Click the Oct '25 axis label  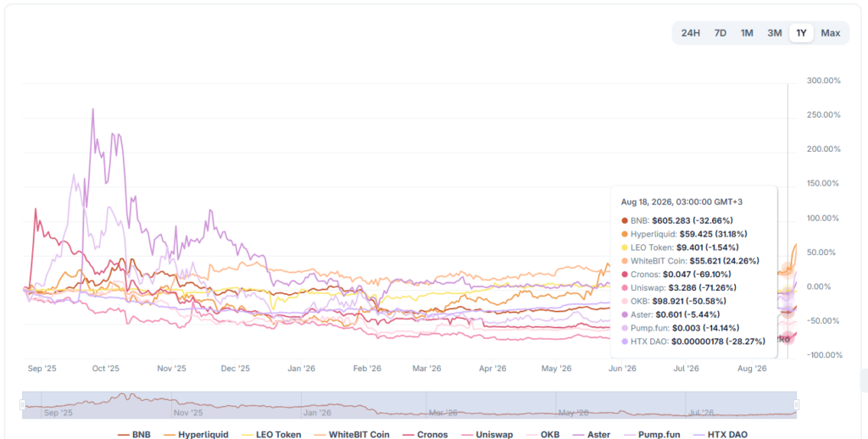click(106, 368)
